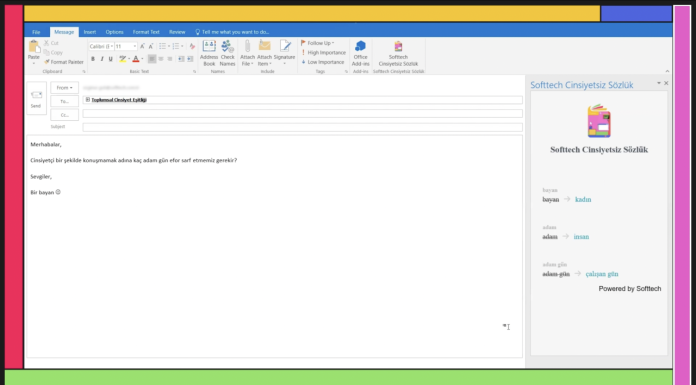Launch Softtech Cinsiyetsiz Sözlük add-in from ribbon

click(x=398, y=53)
